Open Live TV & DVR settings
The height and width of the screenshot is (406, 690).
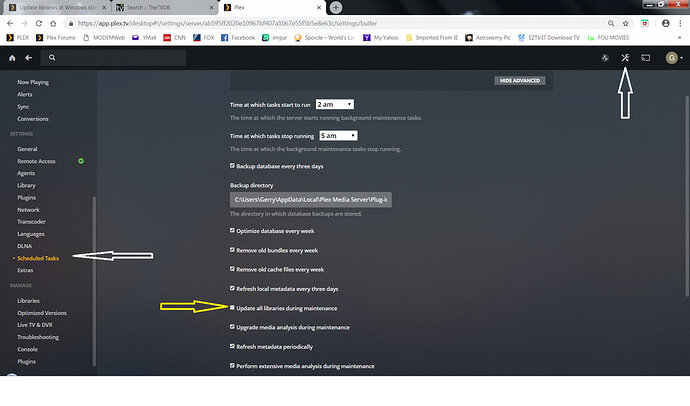[x=35, y=325]
